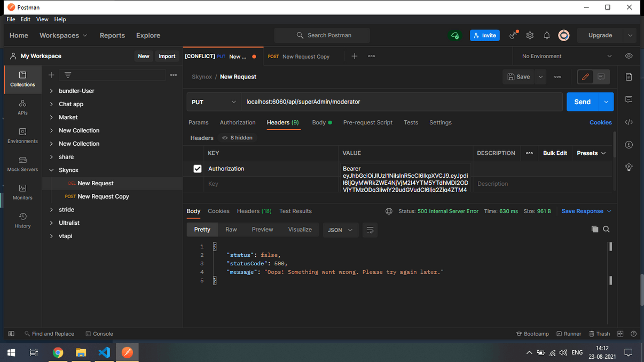Click the environment quick look eye icon
Image resolution: width=644 pixels, height=362 pixels.
[x=629, y=56]
